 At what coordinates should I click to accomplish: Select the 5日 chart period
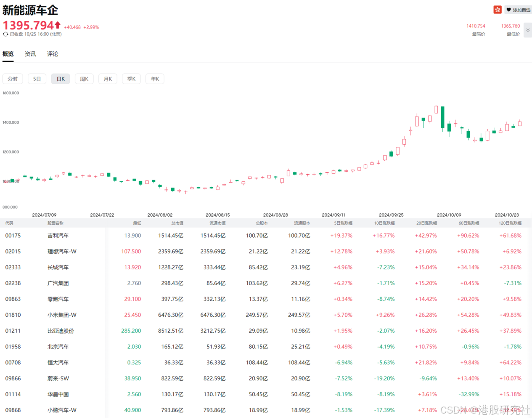click(x=37, y=79)
